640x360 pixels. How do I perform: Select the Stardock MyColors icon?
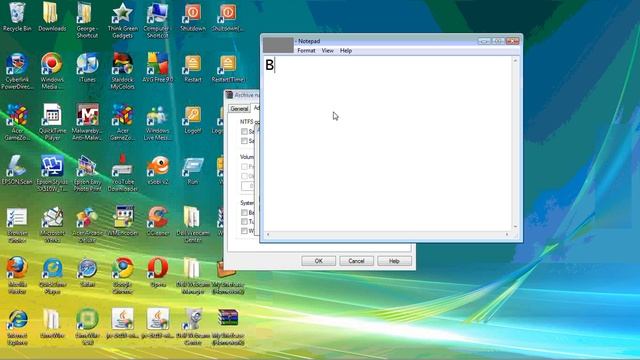point(122,71)
